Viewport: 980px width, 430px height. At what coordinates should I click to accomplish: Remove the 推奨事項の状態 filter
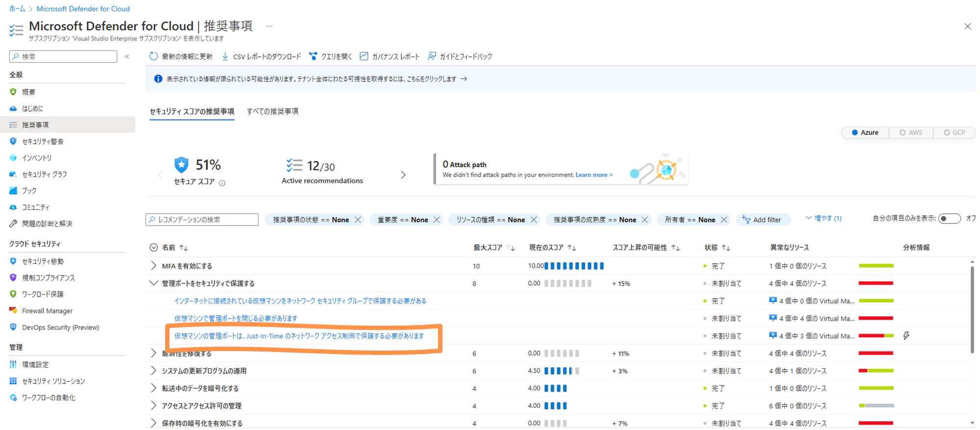coord(358,220)
